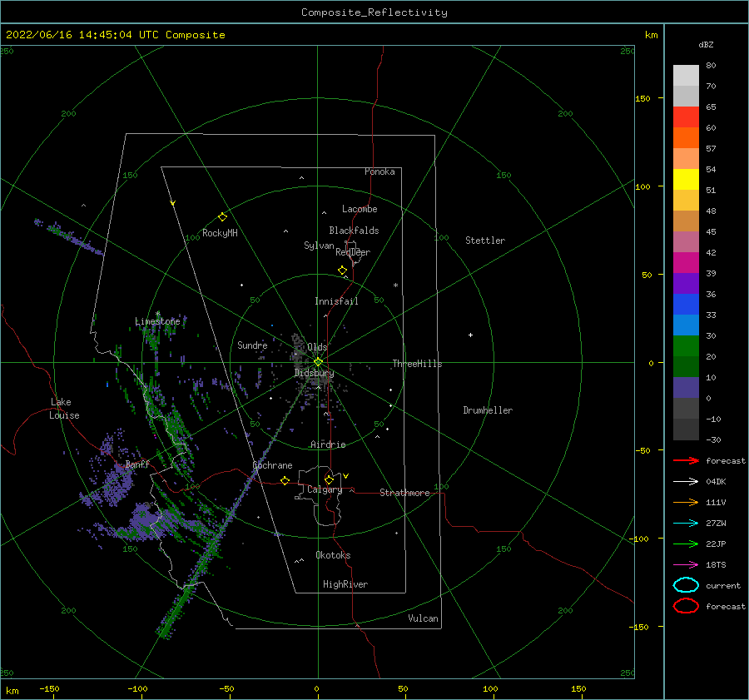
Task: Click the yellow diamond marker near Cochrane
Action: click(285, 480)
